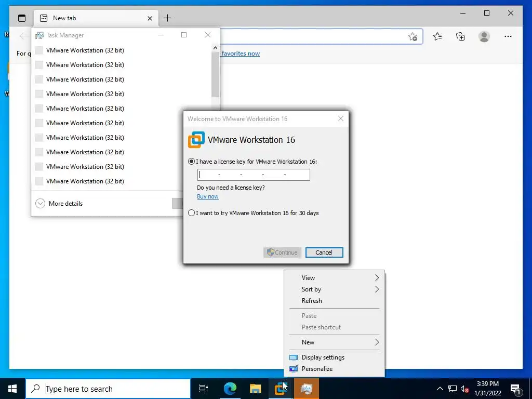Click the VMware Workstation taskbar icon

pos(281,389)
